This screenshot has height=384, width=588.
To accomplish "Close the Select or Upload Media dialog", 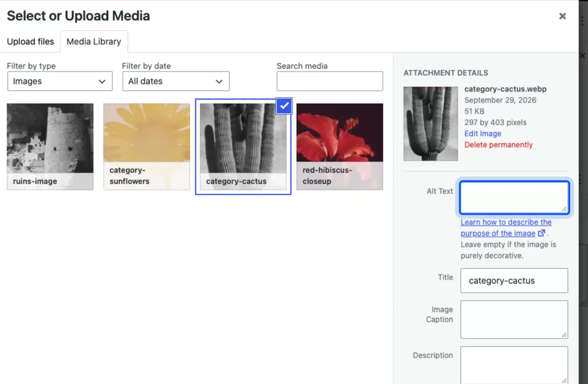I will [562, 16].
